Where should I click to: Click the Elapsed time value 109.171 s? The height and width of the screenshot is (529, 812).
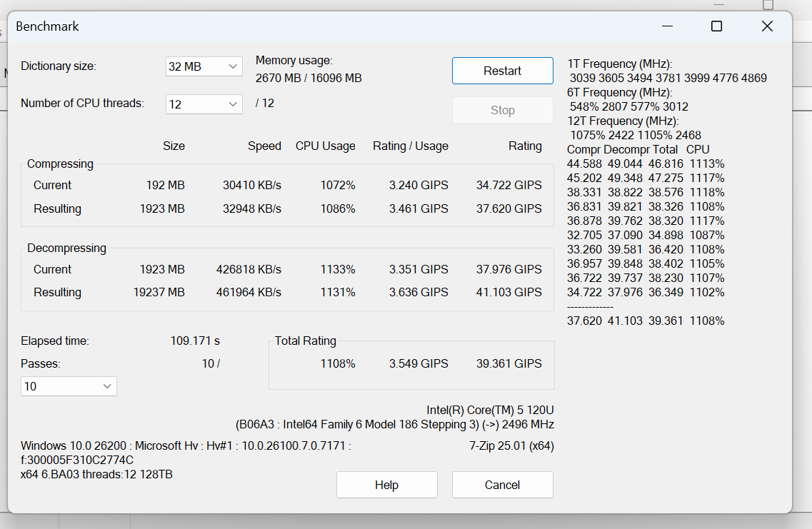[195, 341]
